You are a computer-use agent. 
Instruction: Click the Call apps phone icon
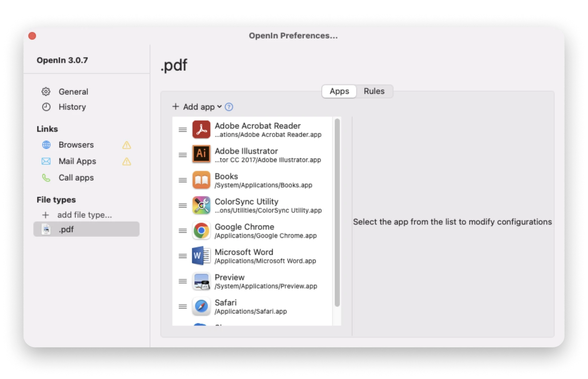click(x=46, y=178)
